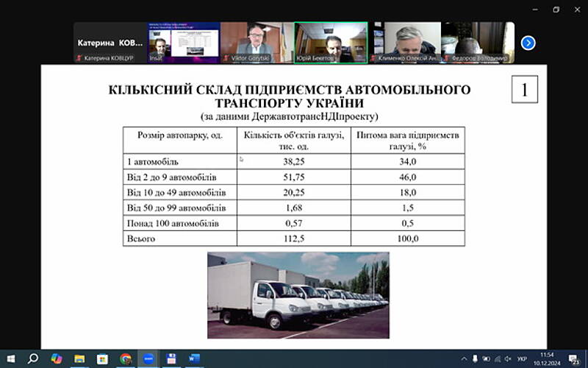
Task: Select Федоров Володимир video tile
Action: 478,43
